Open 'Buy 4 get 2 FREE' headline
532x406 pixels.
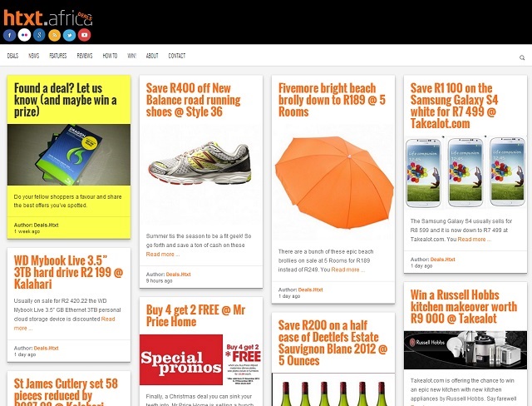click(x=195, y=315)
